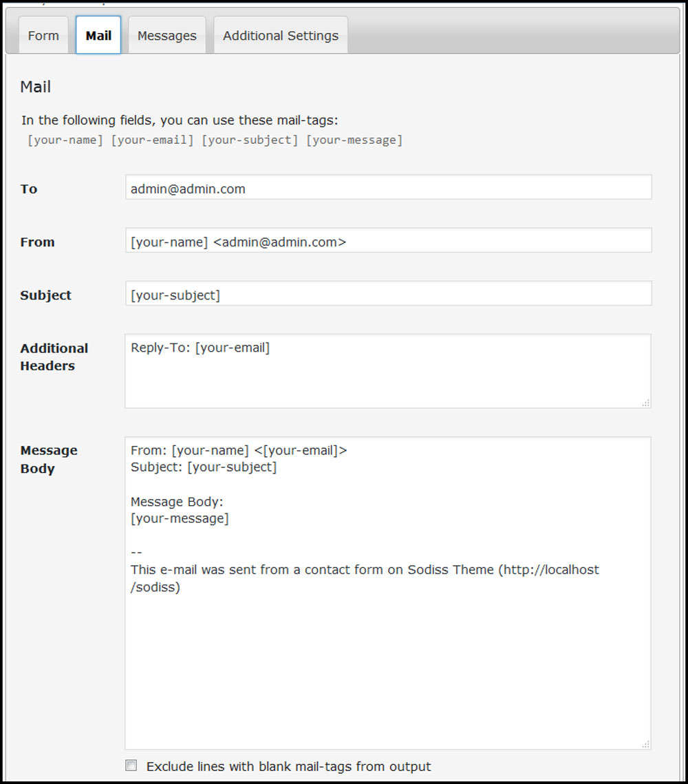This screenshot has height=784, width=688.
Task: Click into the Subject input field
Action: [388, 294]
